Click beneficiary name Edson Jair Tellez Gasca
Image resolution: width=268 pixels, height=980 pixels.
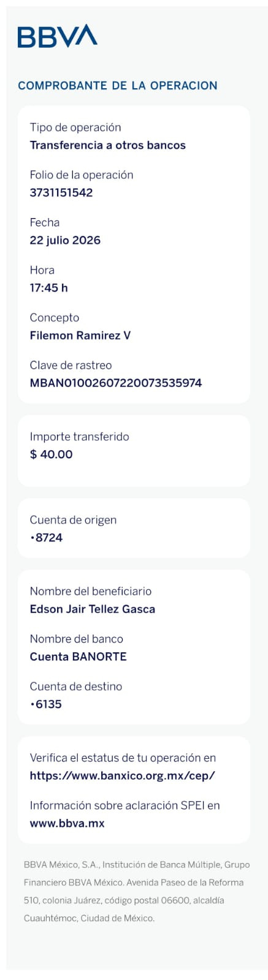[x=93, y=609]
